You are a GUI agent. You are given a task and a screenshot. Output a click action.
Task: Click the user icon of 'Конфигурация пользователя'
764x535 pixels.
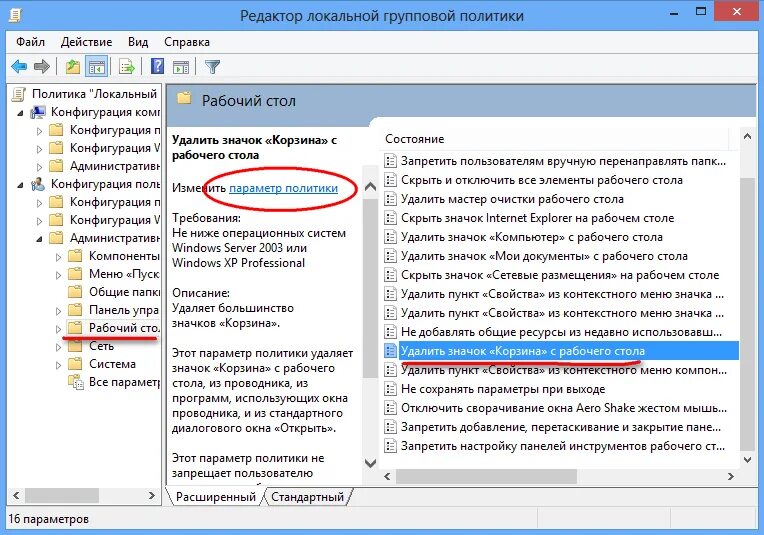38,184
